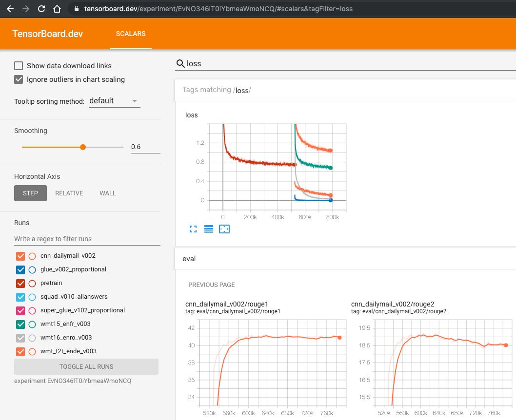Click the browser back arrow
This screenshot has width=516, height=420.
pos(10,9)
